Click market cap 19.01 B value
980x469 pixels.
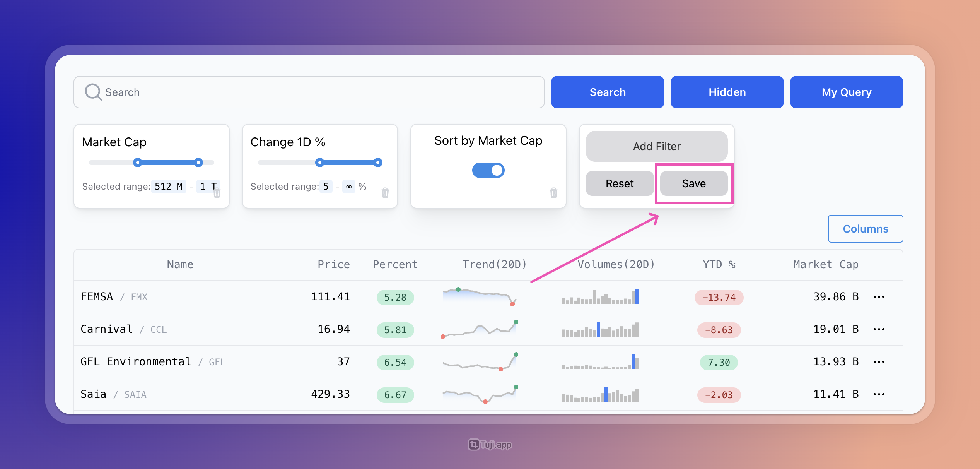(836, 329)
